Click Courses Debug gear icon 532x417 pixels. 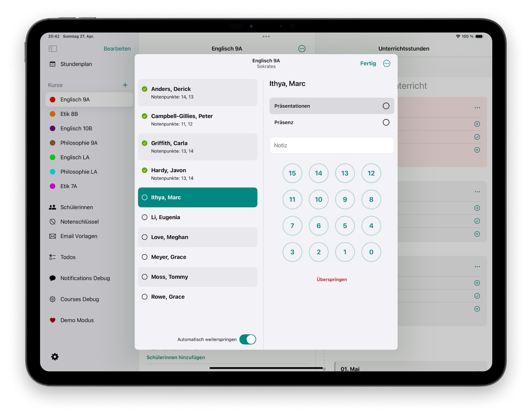point(53,299)
